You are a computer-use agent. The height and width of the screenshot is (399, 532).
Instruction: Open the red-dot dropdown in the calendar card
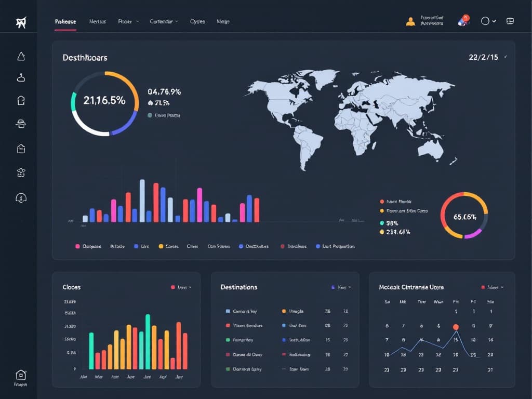[493, 287]
